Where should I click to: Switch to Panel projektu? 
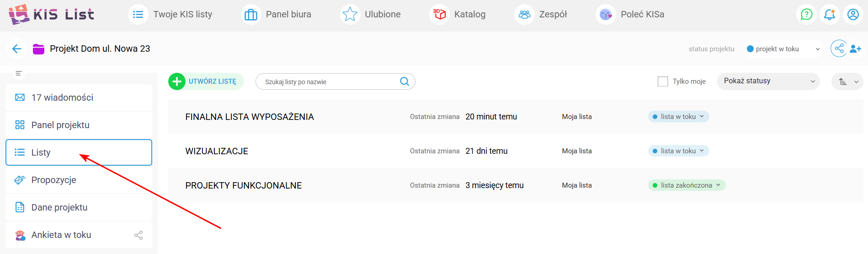click(x=79, y=125)
